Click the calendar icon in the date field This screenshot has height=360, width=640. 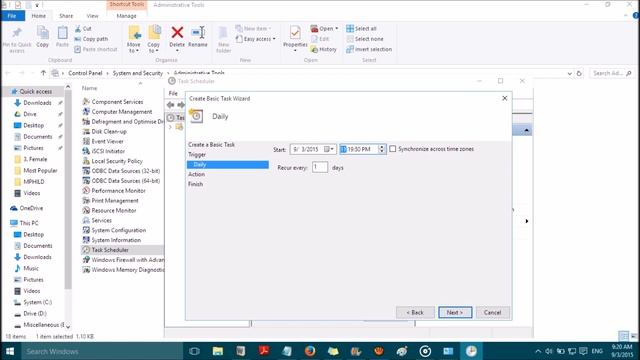coord(327,149)
